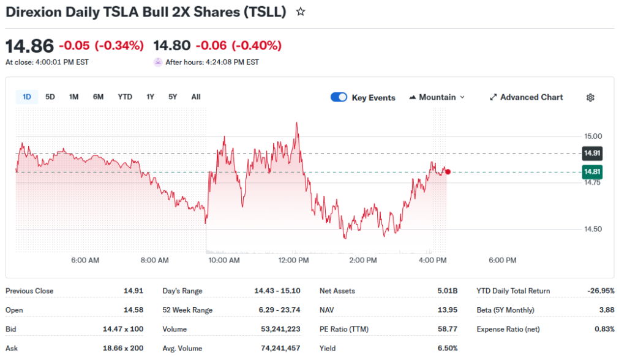Click the Advanced Chart expand arrows icon
Screen dimensions: 627x364
[x=493, y=97]
